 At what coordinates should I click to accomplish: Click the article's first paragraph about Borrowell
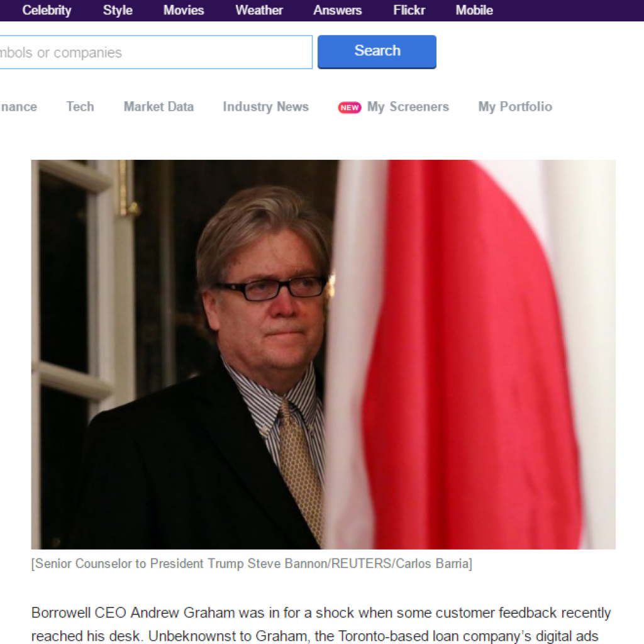click(321, 625)
